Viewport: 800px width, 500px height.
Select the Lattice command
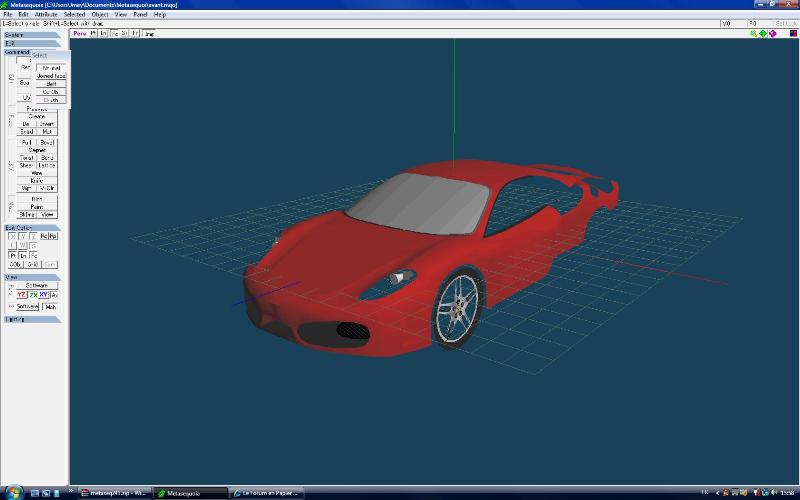[x=47, y=165]
